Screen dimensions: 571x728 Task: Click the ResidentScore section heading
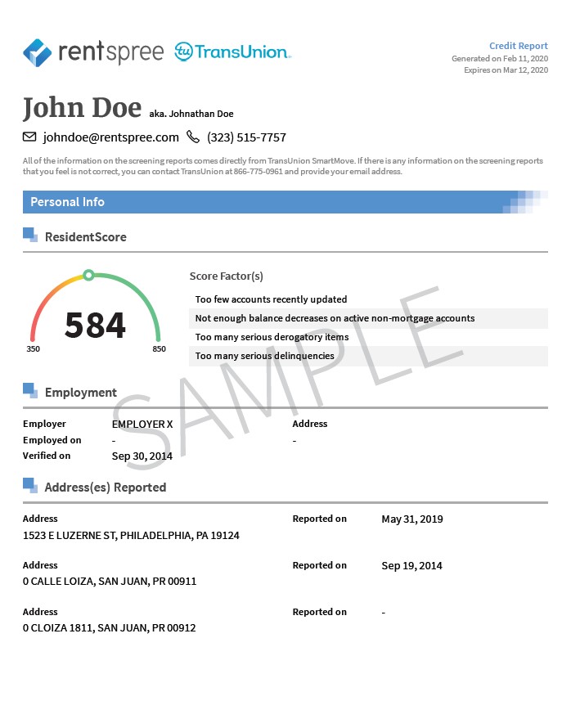pos(85,236)
